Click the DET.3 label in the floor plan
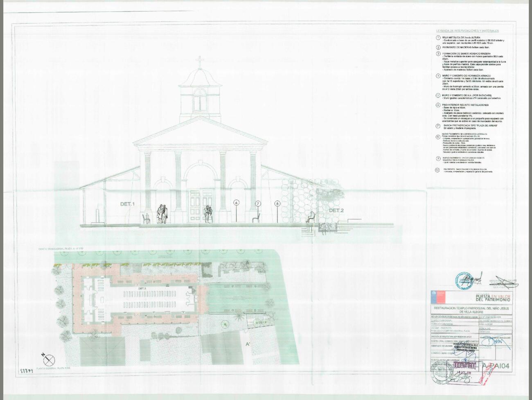532x400 pixels. pyautogui.click(x=142, y=289)
